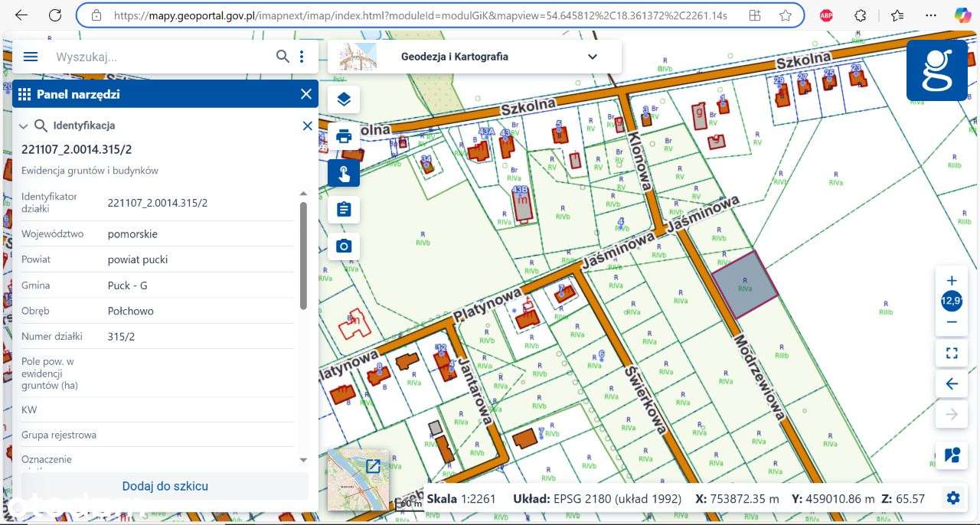The image size is (980, 525).
Task: Go back with browser back arrow
Action: 21,15
